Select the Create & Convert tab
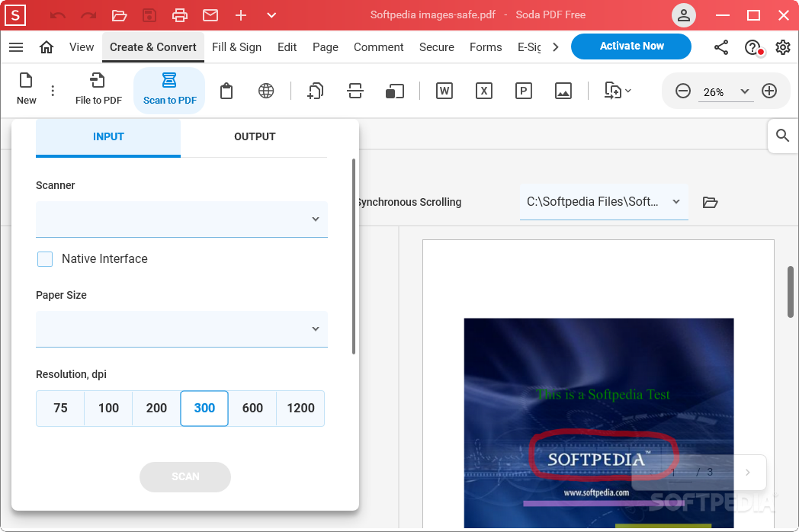This screenshot has height=532, width=799. (153, 47)
